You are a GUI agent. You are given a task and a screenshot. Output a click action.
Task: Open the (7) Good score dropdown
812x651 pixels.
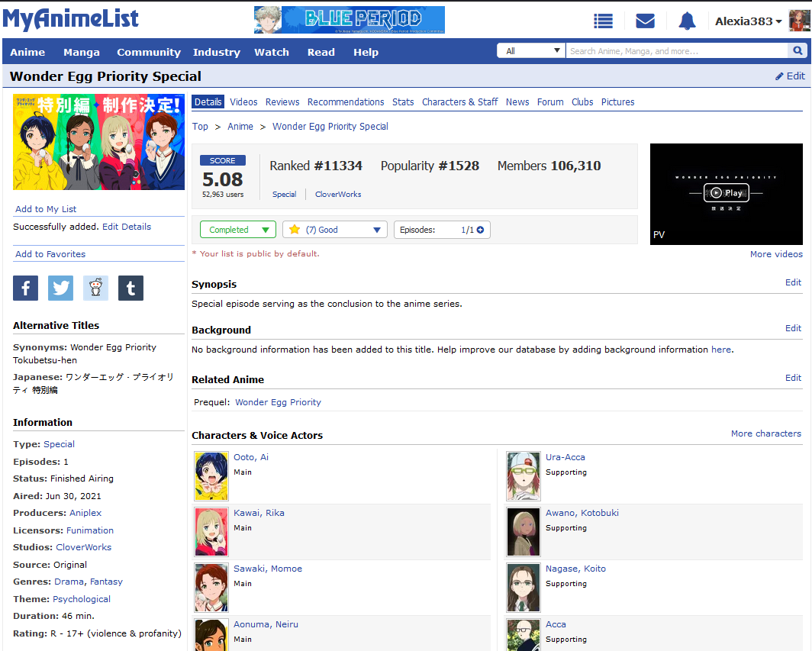(334, 230)
